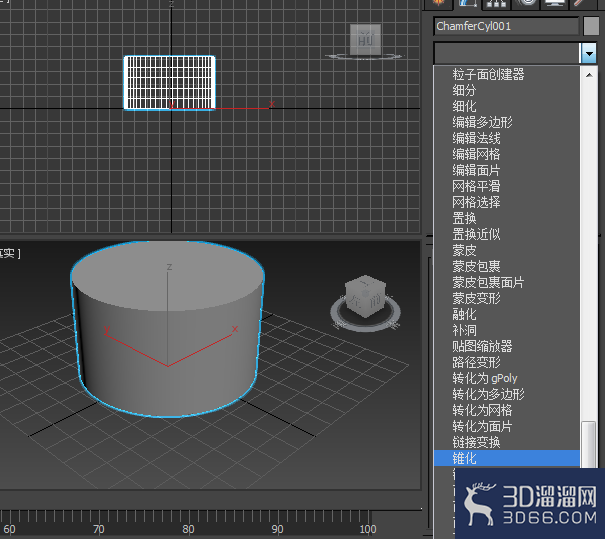This screenshot has width=605, height=539.
Task: Choose 粒子面创建器 from modifier list
Action: (488, 74)
